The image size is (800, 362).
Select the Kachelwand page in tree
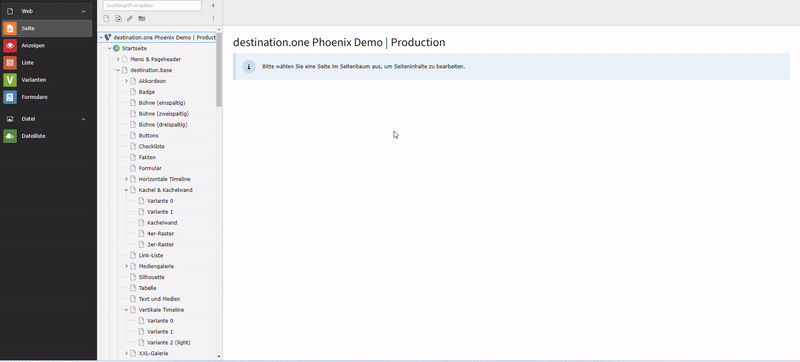pyautogui.click(x=162, y=223)
